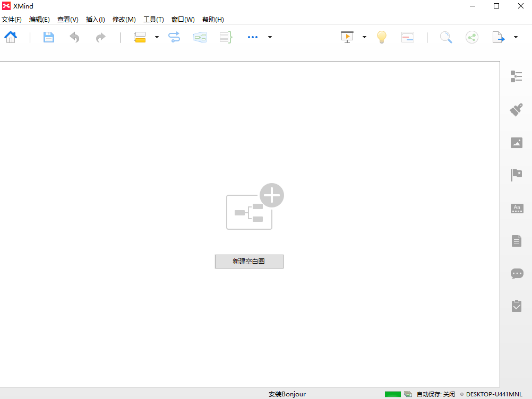
Task: Toggle the 自动保存: 关闭 auto-save status
Action: pos(436,394)
